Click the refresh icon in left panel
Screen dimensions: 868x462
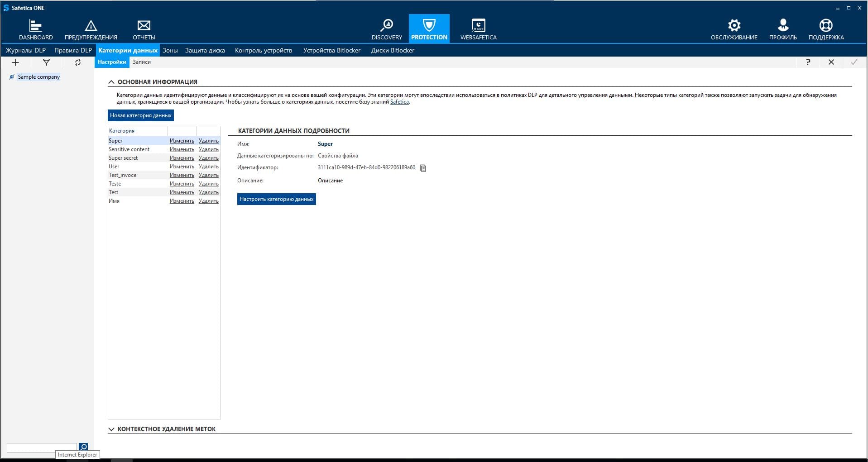[78, 62]
